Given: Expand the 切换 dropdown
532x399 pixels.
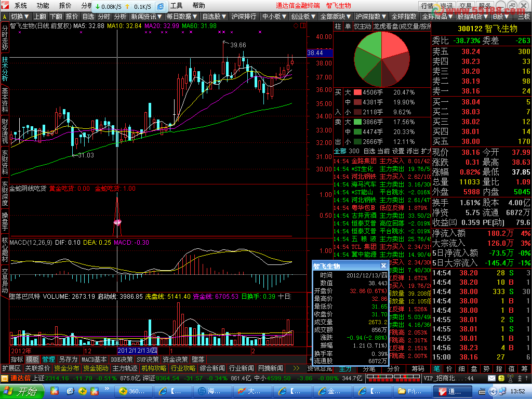Looking at the screenshot, I should click(20, 16).
